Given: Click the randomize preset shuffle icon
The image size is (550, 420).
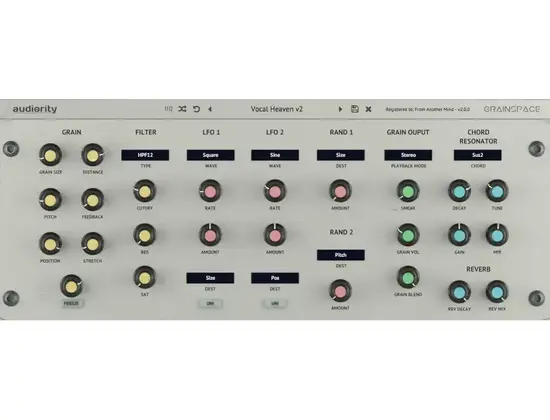Looking at the screenshot, I should click(x=182, y=109).
